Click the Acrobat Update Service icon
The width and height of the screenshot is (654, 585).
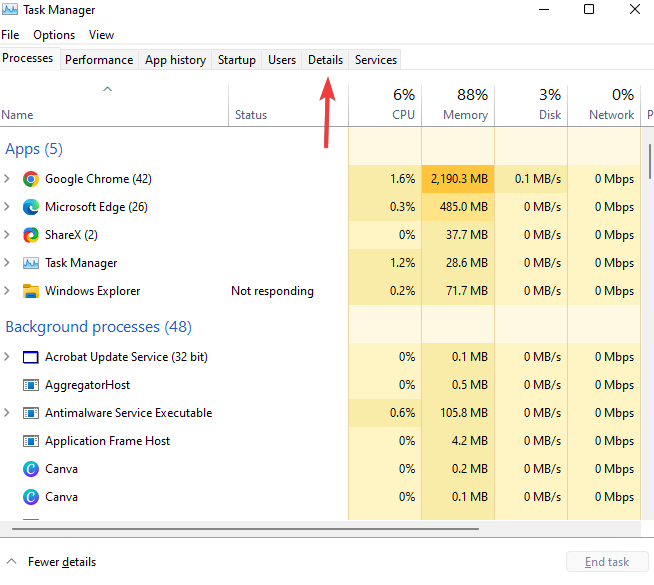(x=30, y=357)
